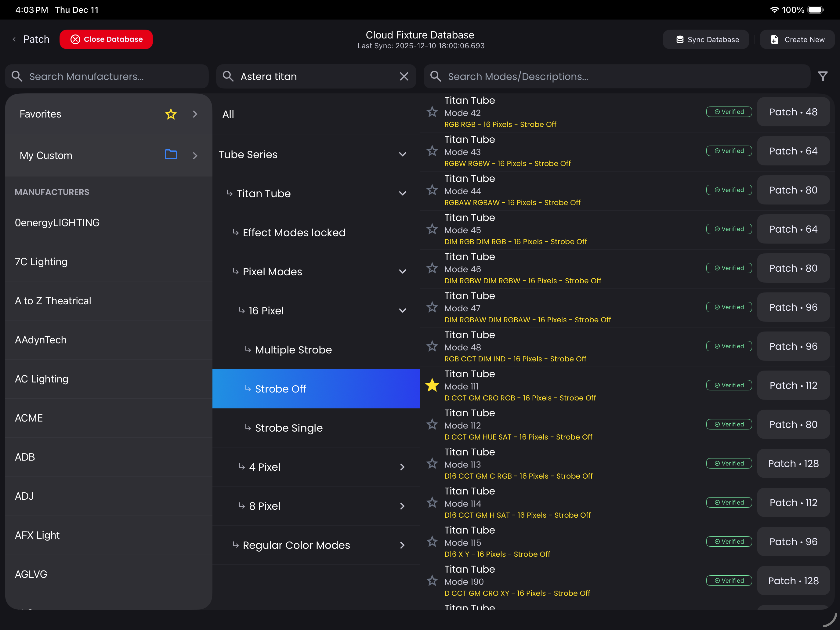
Task: Favorite Titan Tube Mode 190
Action: coord(432,581)
